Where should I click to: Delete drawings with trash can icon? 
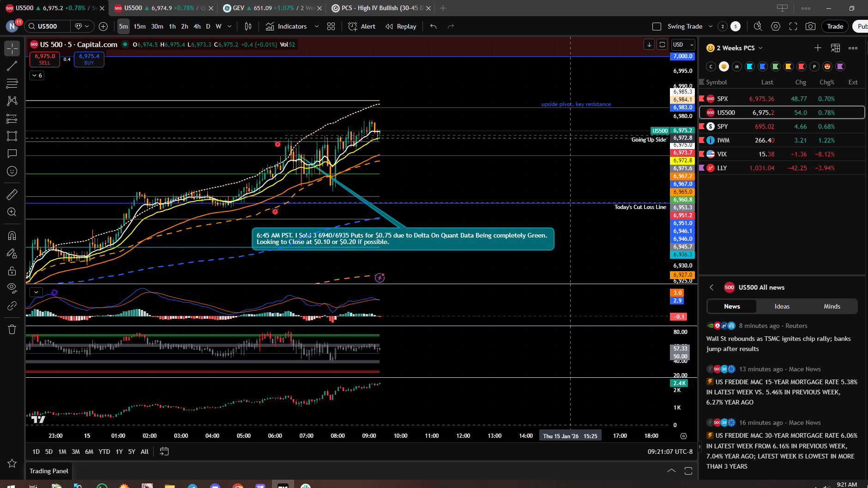coord(12,329)
